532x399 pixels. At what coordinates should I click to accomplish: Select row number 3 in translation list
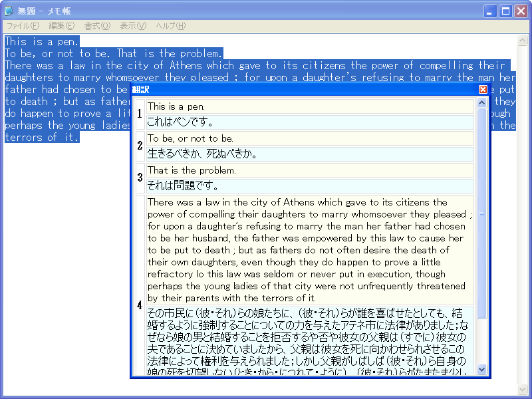coord(140,178)
